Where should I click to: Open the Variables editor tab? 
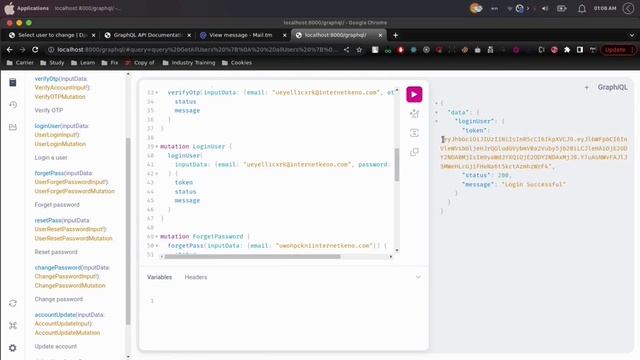[159, 277]
